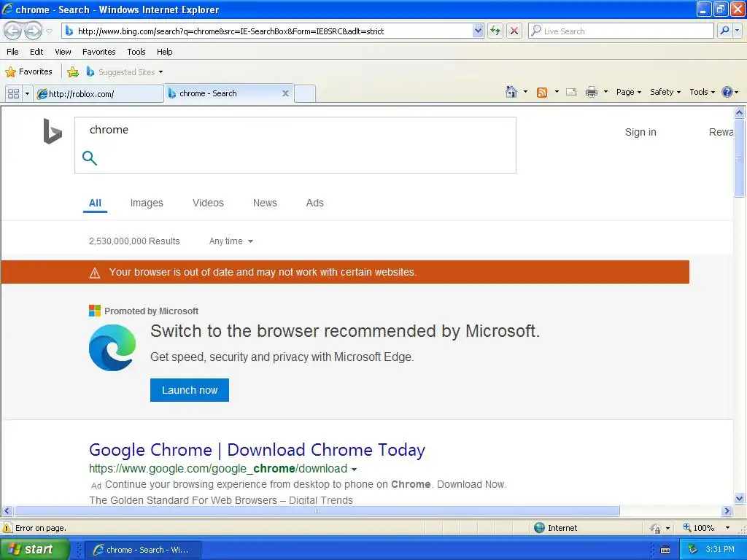Go forward with the Forward arrow button

33,31
